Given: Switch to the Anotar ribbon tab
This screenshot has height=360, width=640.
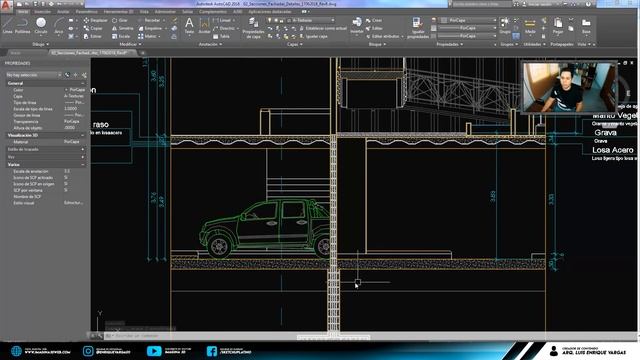Looking at the screenshot, I should 63,12.
